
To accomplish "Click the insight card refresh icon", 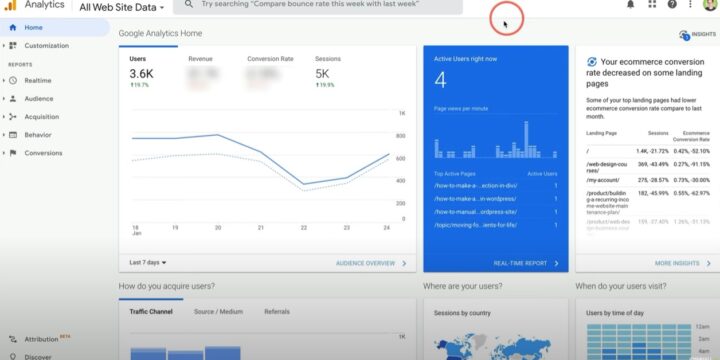I will [x=592, y=62].
